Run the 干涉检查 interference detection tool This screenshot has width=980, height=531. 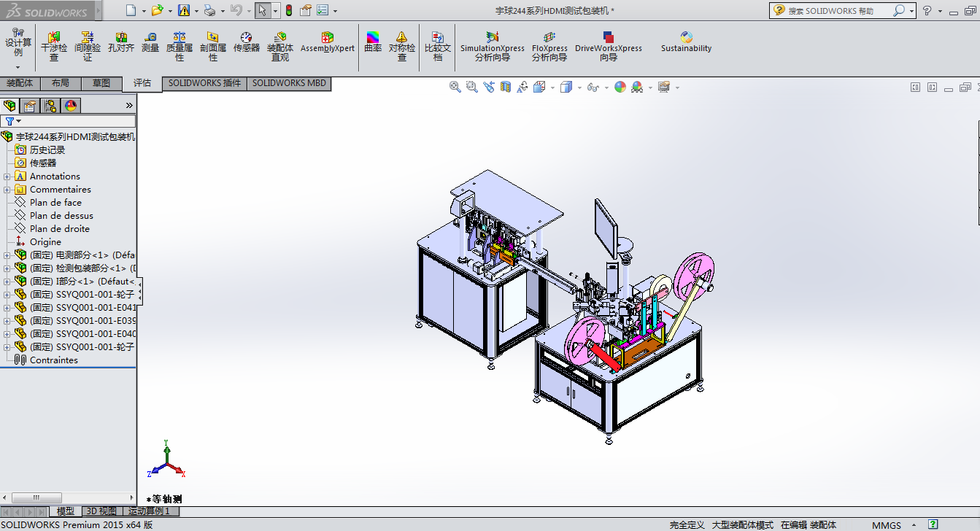(54, 47)
